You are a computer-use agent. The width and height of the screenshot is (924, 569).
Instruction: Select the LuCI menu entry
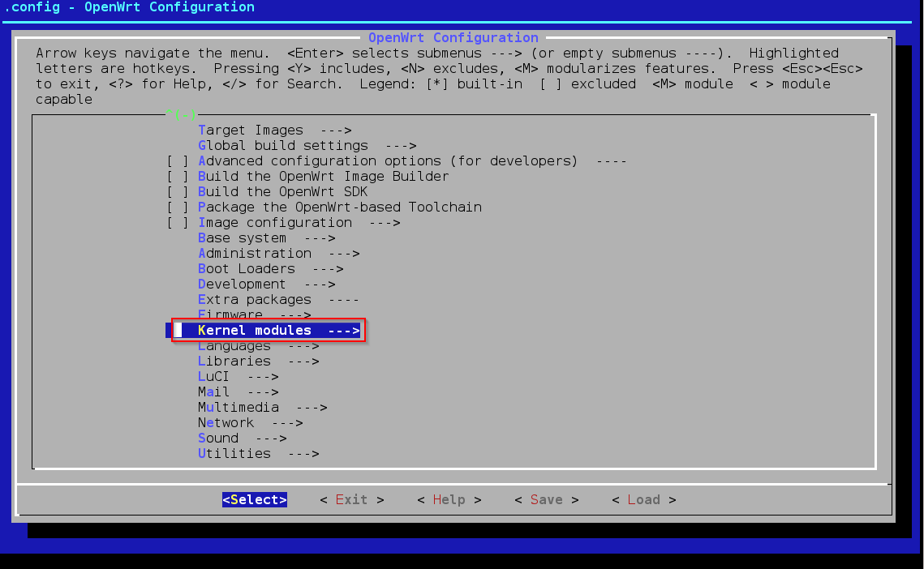[238, 377]
